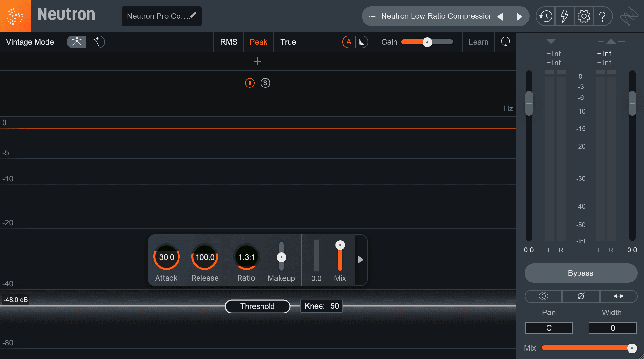Click the pencil icon to rename the instance

click(x=193, y=15)
